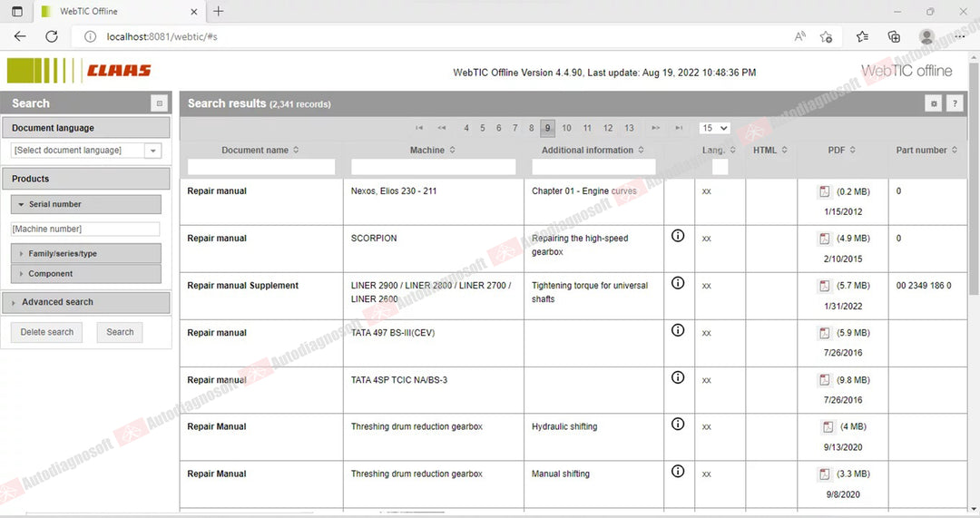The height and width of the screenshot is (518, 980).
Task: Show info icon for Hydraulic shifting row
Action: pos(678,425)
